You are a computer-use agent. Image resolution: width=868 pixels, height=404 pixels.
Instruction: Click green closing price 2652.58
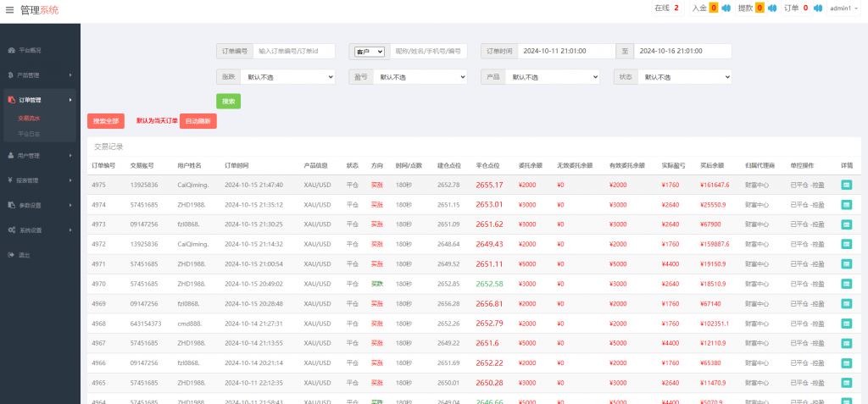[489, 284]
